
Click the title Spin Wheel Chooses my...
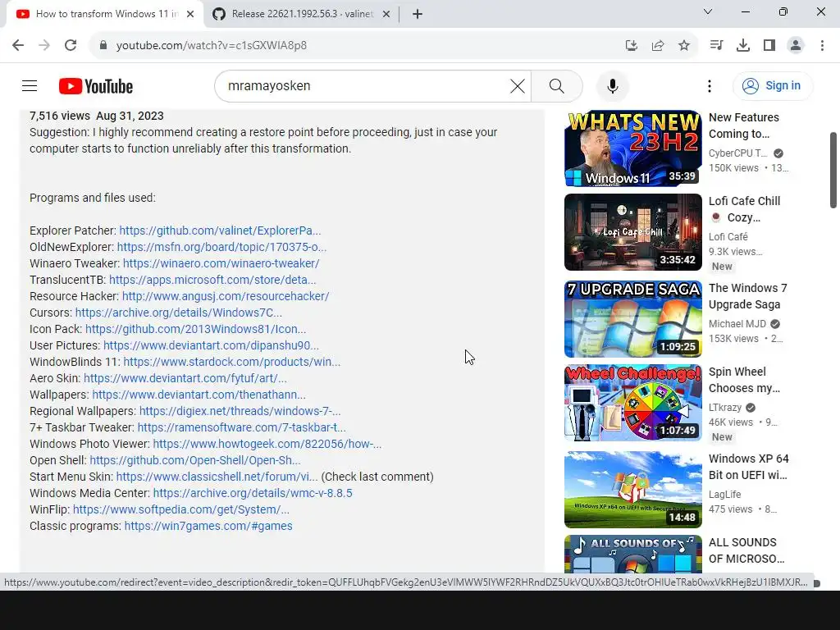(x=744, y=380)
